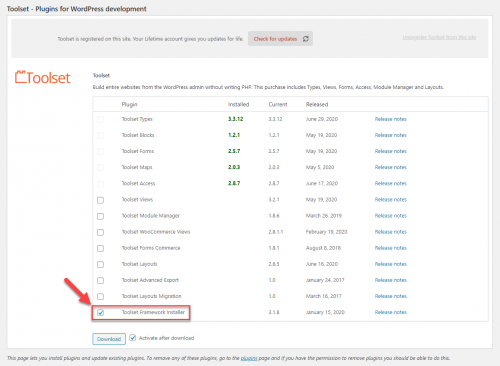Click release date August 8, 2018
500x366 pixels.
pyautogui.click(x=323, y=248)
